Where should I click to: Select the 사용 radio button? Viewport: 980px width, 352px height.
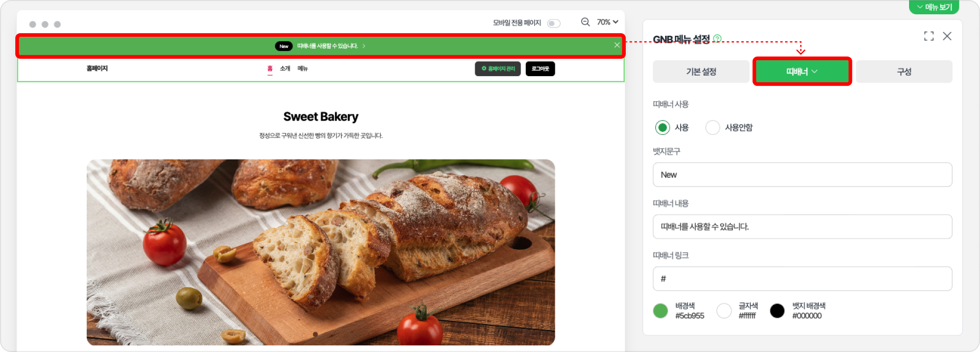click(x=663, y=127)
